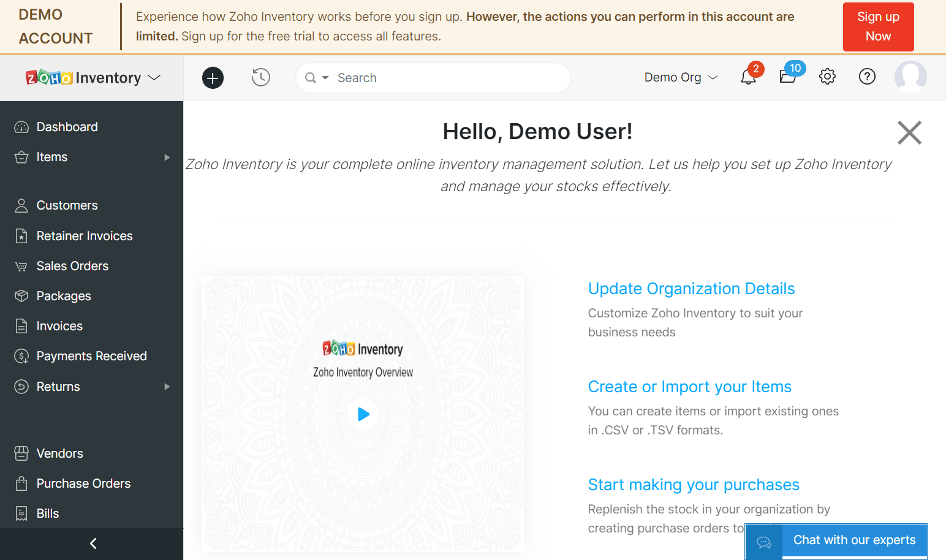Open the Demo Org organization dropdown
This screenshot has width=946, height=560.
tap(681, 77)
